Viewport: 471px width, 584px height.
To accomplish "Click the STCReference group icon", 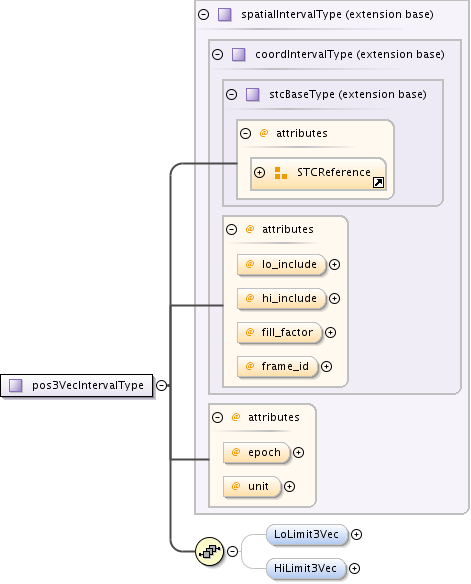I will click(280, 173).
